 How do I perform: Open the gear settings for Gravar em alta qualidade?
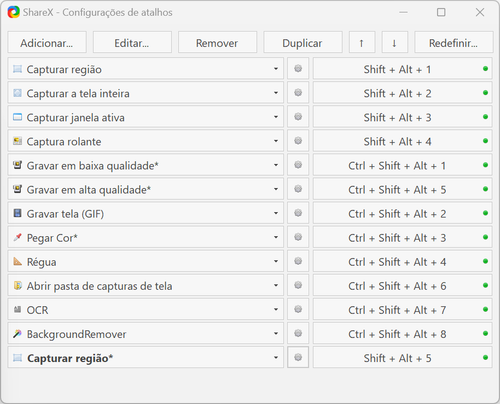(298, 189)
